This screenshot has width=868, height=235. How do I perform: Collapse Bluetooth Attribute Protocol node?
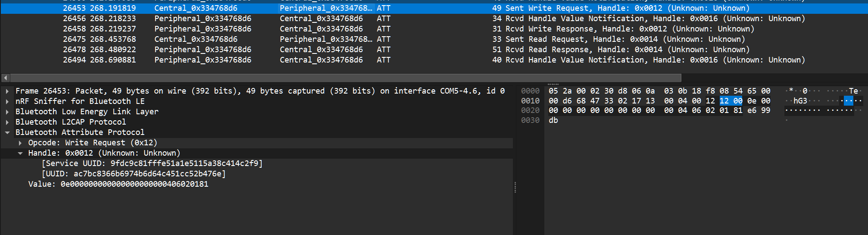click(7, 132)
